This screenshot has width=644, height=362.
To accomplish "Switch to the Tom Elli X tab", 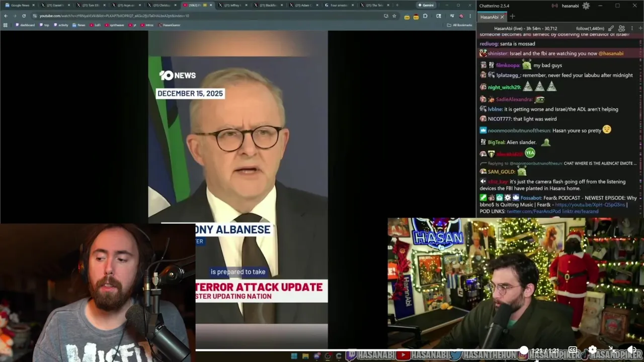I will (x=91, y=5).
